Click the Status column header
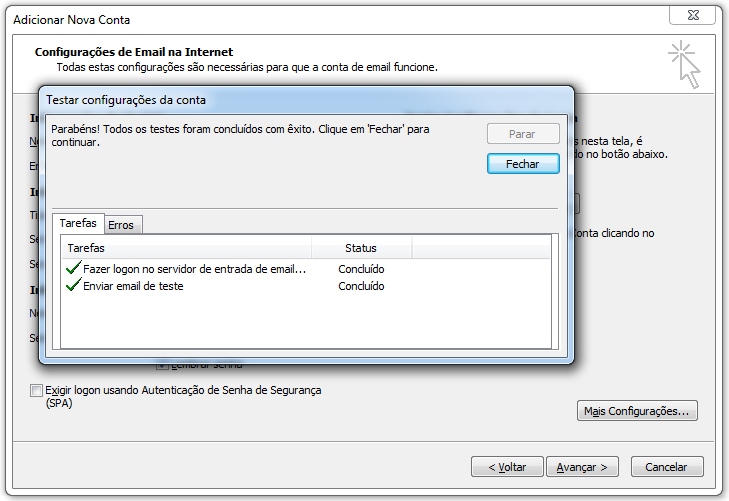This screenshot has height=501, width=729. click(x=361, y=248)
